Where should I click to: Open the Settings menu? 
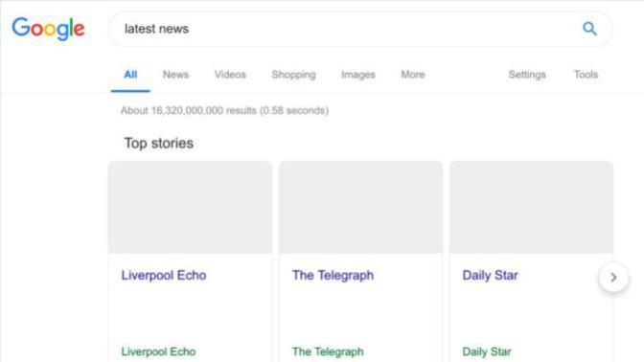pos(527,75)
